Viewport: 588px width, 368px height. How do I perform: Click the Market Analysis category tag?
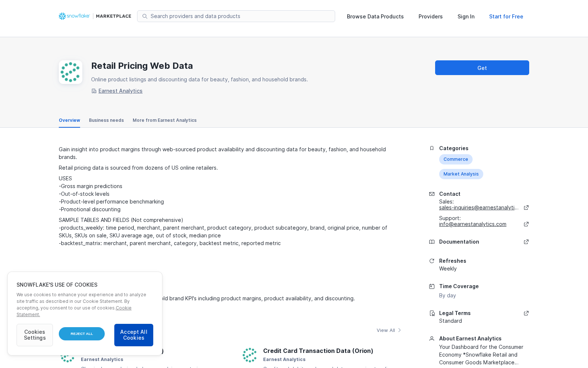coord(461,174)
